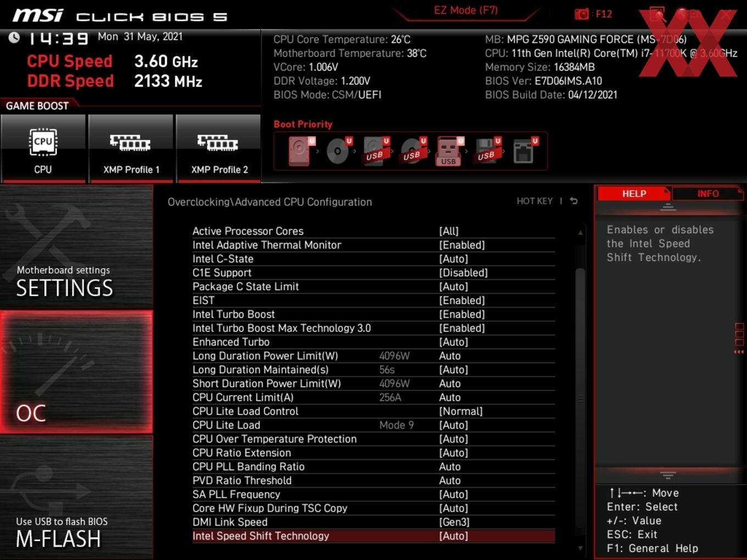Screen dimensions: 747x560
Task: Open the SETTINGS motherboard settings panel
Action: (x=76, y=247)
